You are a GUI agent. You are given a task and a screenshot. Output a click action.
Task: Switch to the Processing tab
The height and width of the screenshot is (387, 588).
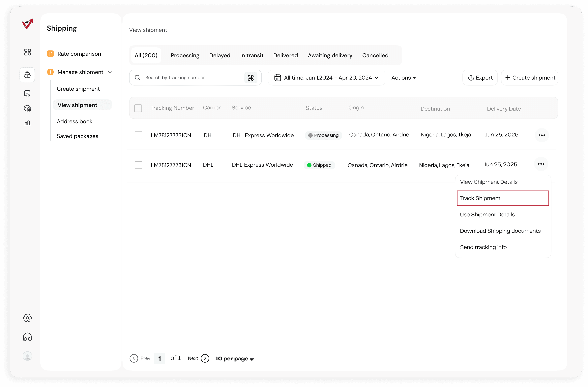tap(185, 55)
